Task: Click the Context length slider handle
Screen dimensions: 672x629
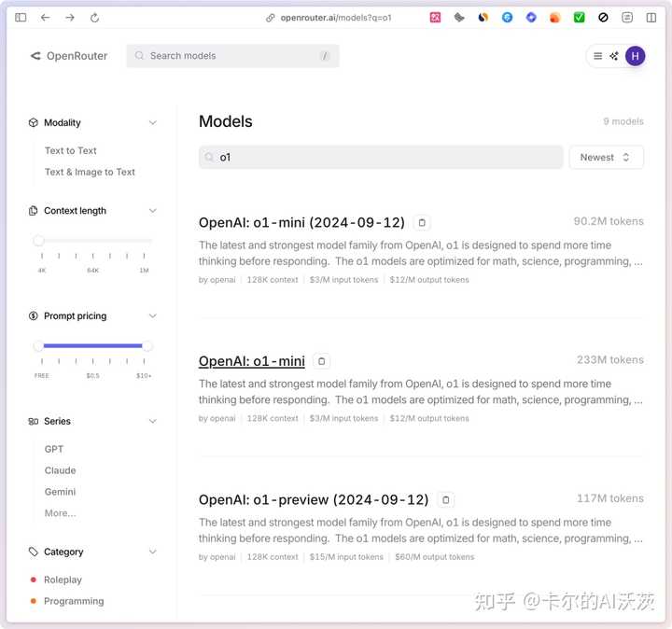Action: [x=38, y=241]
